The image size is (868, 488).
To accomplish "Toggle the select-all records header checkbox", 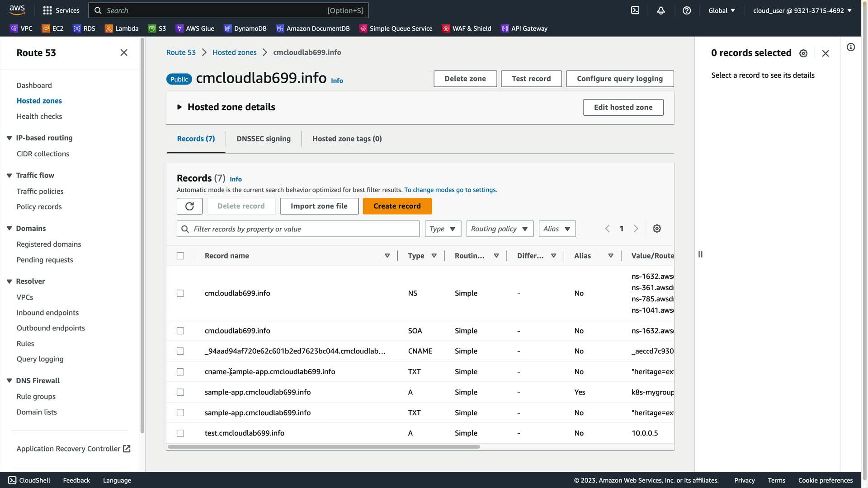I will (180, 256).
